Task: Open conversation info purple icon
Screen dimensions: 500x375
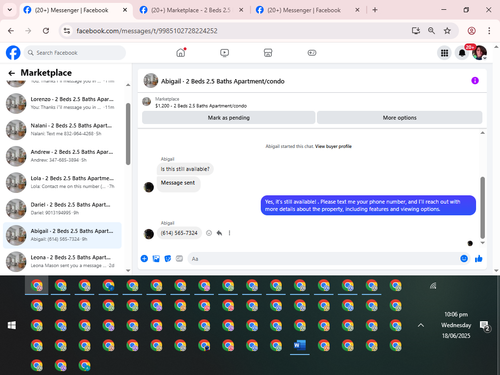Action: [x=475, y=81]
